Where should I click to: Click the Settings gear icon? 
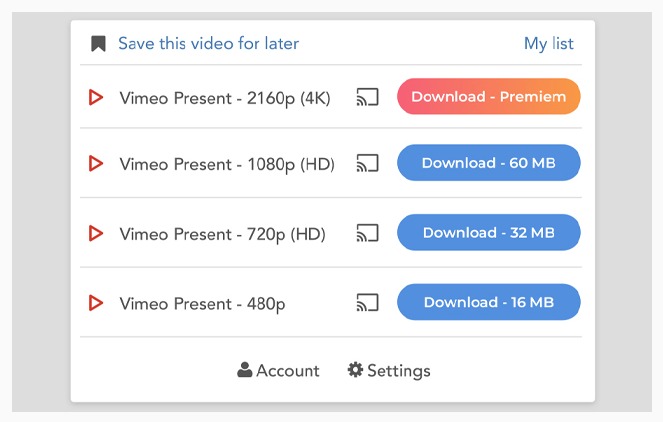[355, 370]
